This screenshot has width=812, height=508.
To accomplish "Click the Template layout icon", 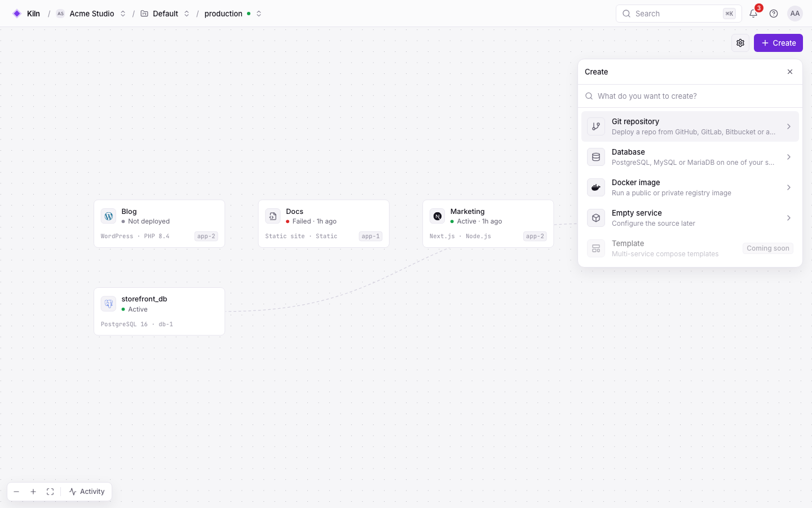I will point(596,248).
